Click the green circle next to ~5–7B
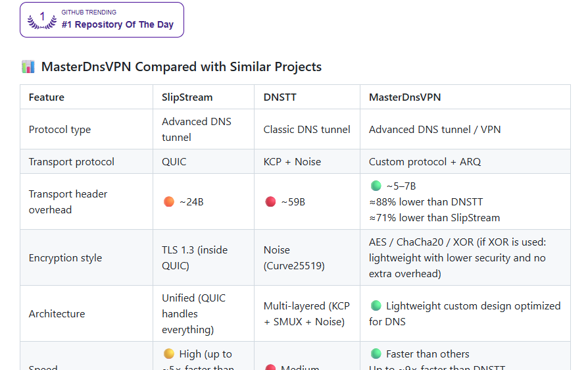This screenshot has width=588, height=370. (x=376, y=186)
